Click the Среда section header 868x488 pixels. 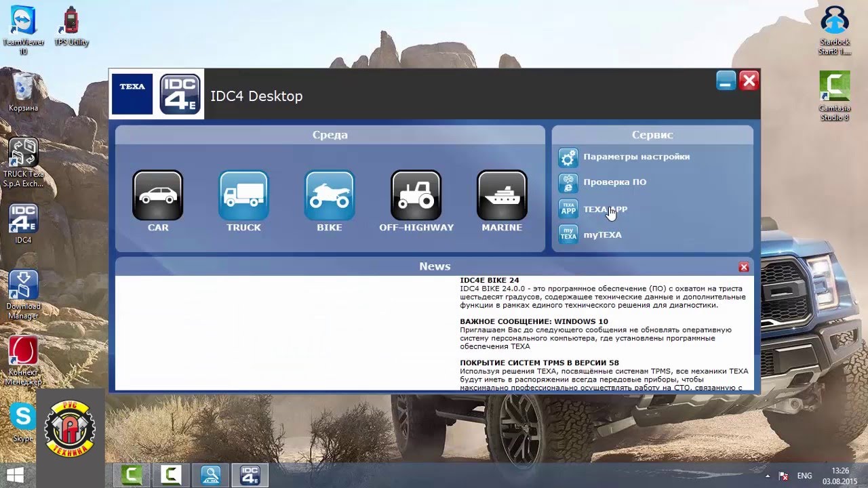(330, 135)
